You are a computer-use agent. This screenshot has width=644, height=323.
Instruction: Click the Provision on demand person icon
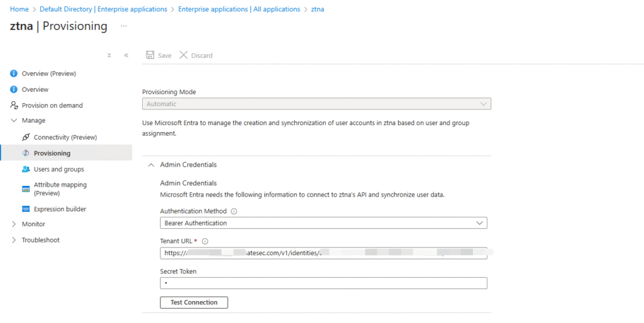pyautogui.click(x=14, y=105)
